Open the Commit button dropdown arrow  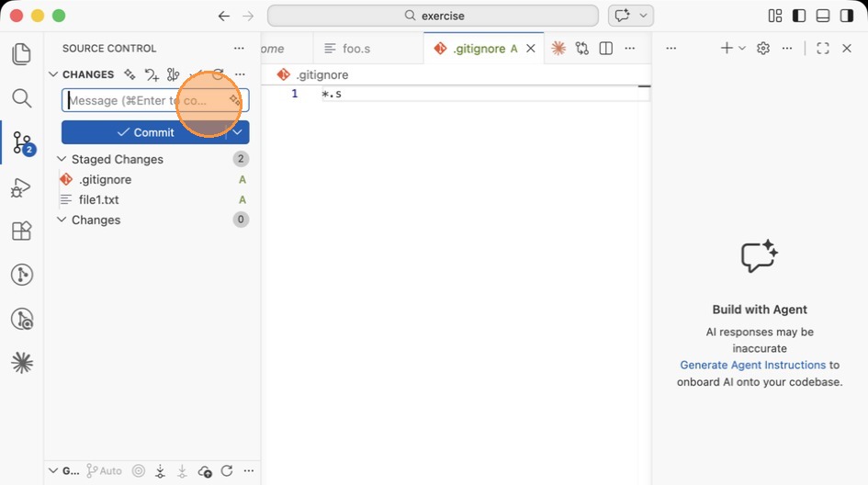[238, 132]
